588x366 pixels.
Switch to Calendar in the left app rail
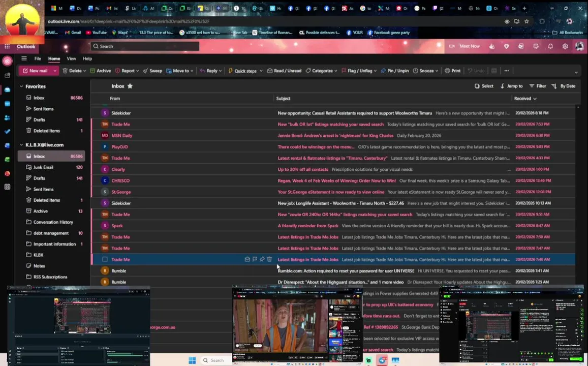tap(7, 104)
